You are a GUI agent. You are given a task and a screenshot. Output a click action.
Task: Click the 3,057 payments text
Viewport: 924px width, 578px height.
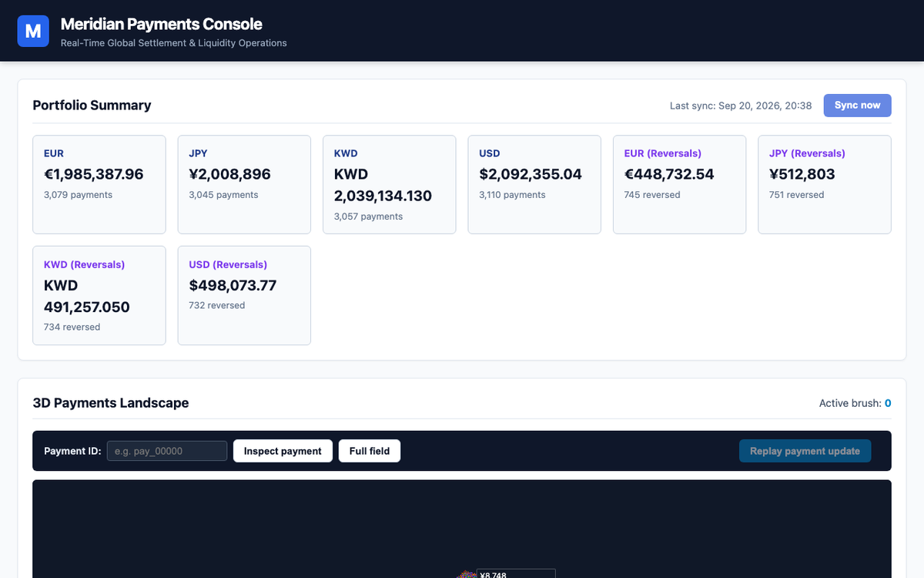pos(369,217)
